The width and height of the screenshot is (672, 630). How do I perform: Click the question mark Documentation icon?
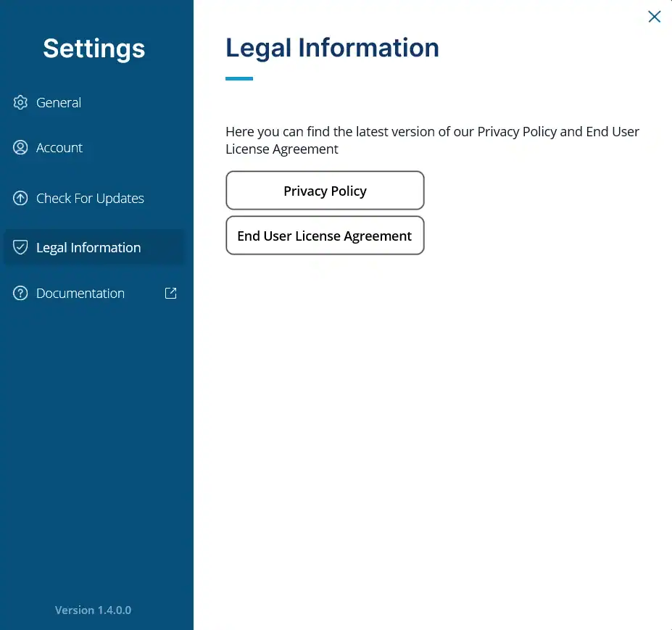20,293
